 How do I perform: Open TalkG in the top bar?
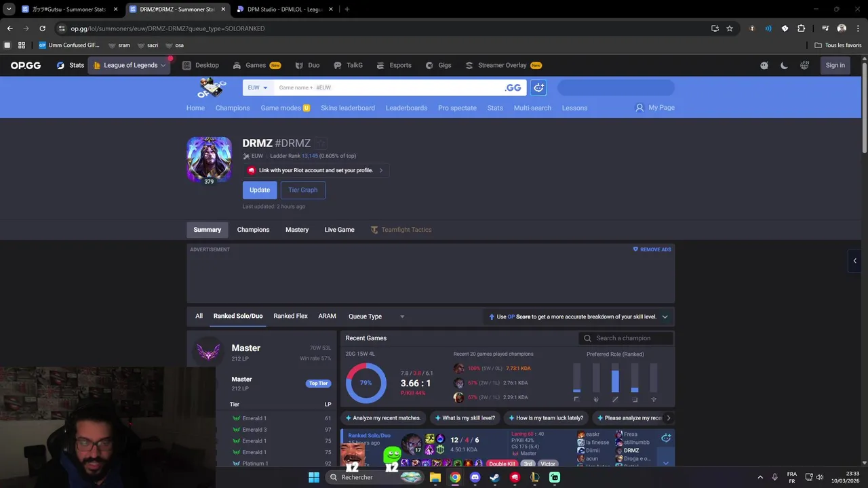(348, 65)
